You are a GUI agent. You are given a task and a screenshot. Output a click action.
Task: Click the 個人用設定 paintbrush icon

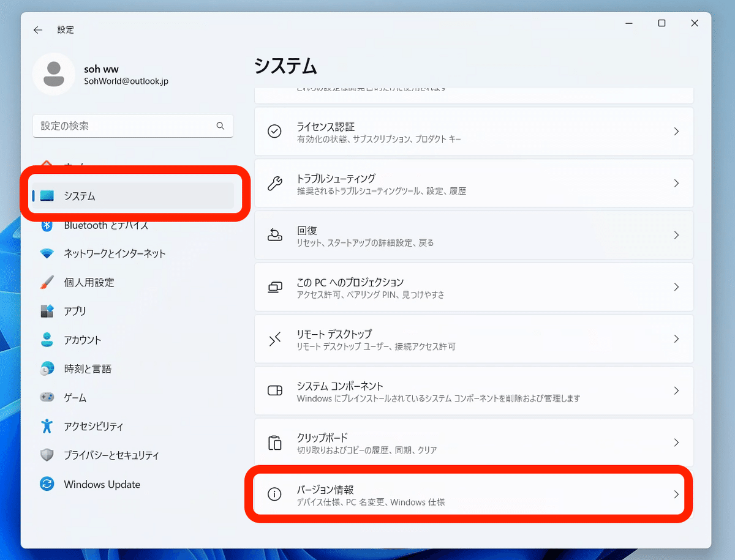47,282
